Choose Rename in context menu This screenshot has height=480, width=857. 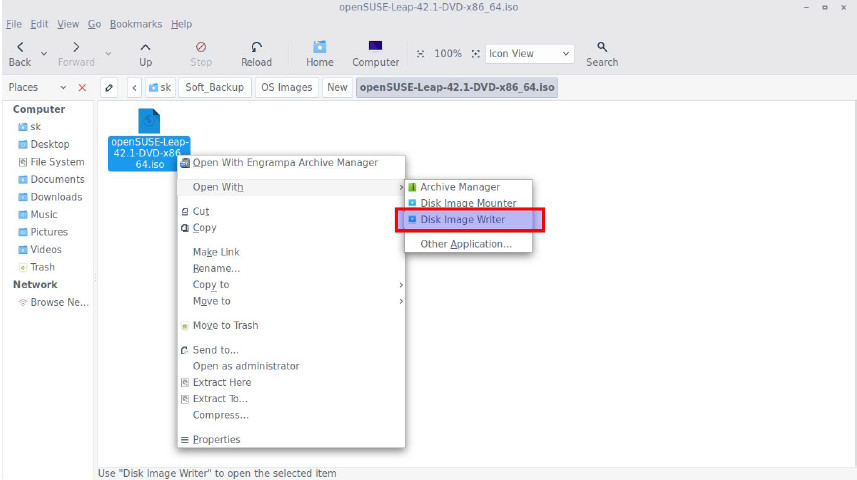pyautogui.click(x=291, y=268)
